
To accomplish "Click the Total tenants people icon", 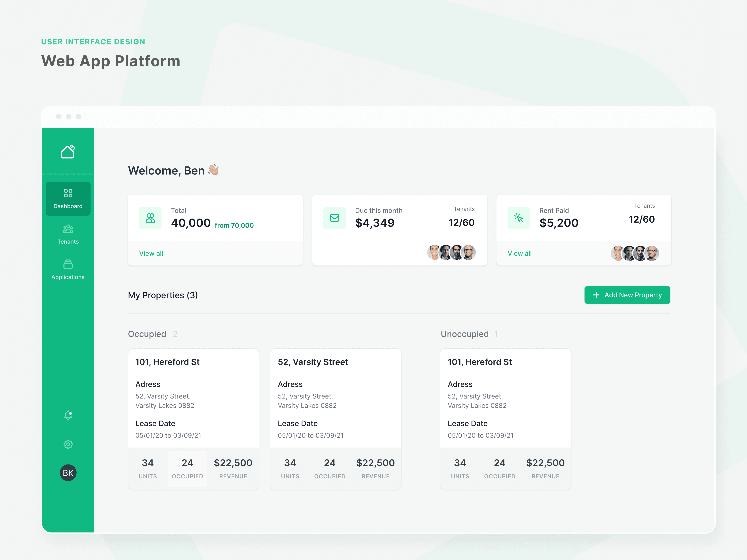I will [150, 218].
